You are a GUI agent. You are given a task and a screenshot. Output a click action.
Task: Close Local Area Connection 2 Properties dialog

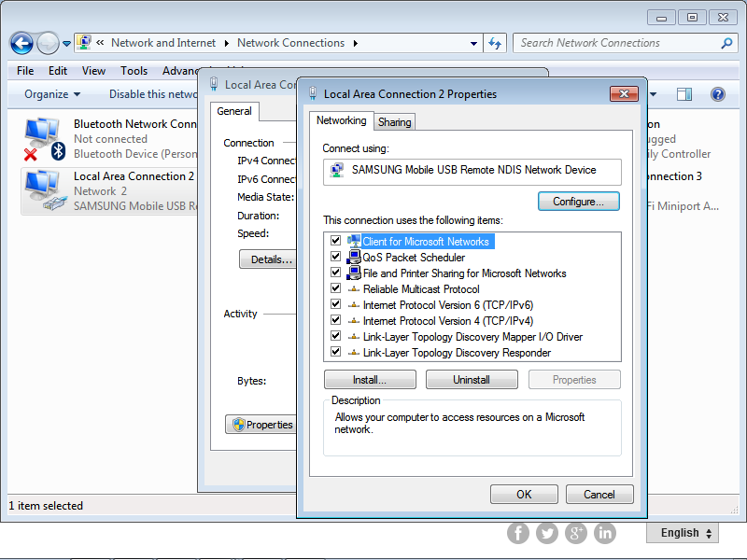[x=624, y=94]
